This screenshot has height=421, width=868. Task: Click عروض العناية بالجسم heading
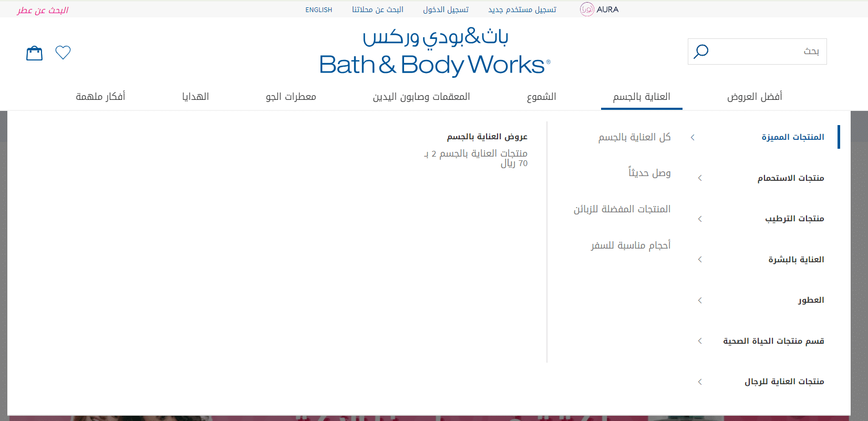(487, 137)
